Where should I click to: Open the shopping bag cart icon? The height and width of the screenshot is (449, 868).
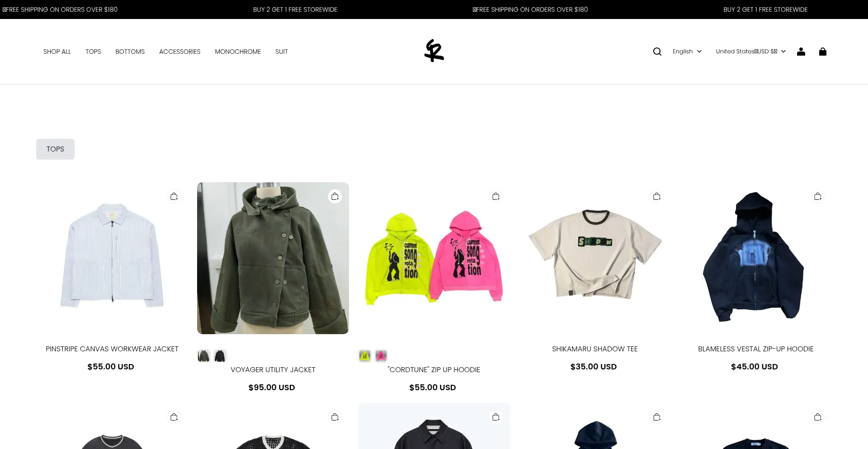pos(823,52)
